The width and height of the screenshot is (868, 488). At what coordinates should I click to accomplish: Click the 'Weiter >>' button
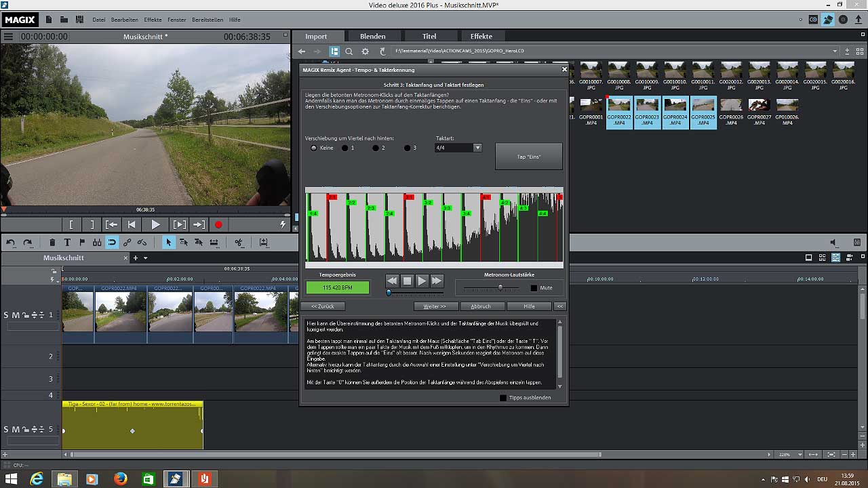click(435, 306)
